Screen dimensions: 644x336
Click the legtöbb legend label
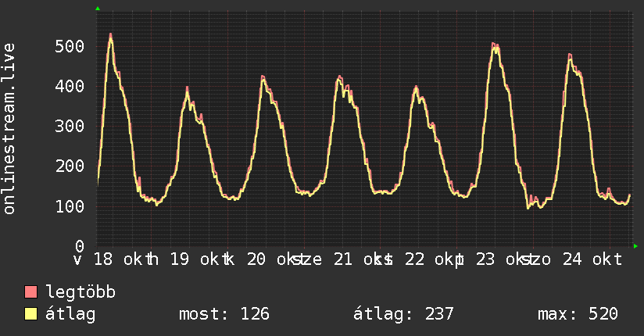tap(80, 292)
